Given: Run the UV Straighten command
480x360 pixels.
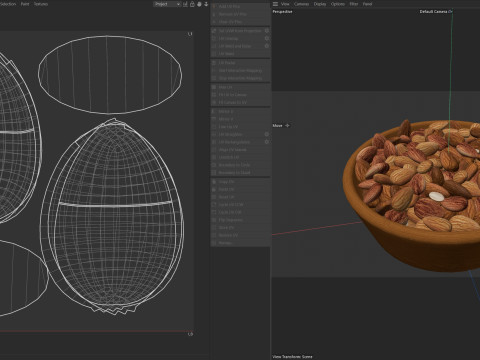Looking at the screenshot, I should coord(237,134).
